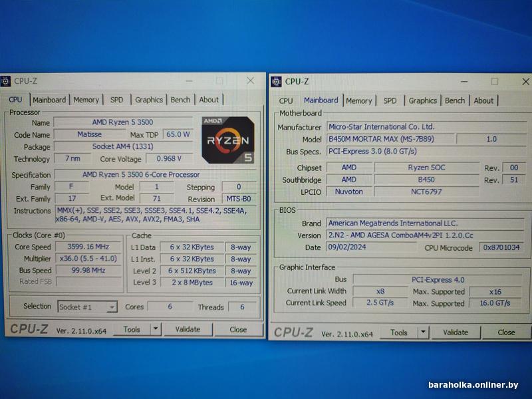Select Bench tab in left CPU-Z window
The height and width of the screenshot is (399, 532).
pyautogui.click(x=180, y=100)
